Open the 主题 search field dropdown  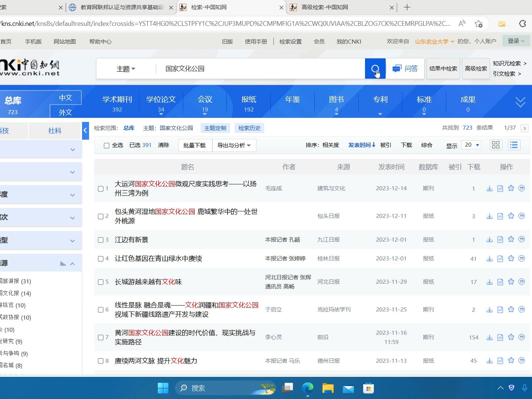click(126, 69)
